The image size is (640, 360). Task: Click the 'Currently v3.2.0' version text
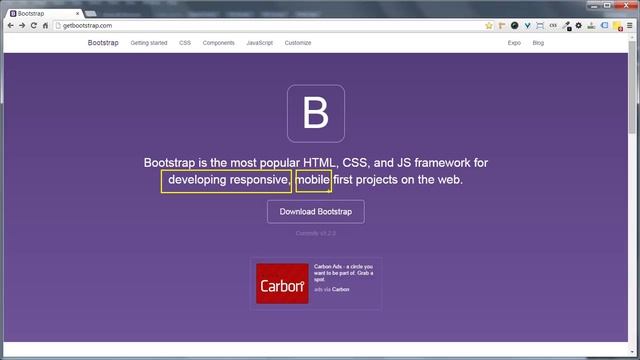click(x=316, y=233)
